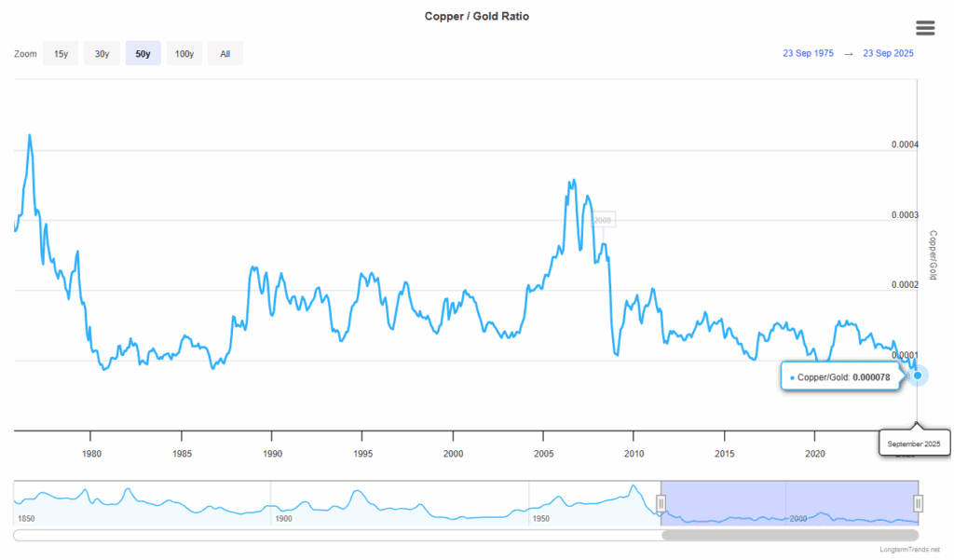This screenshot has height=560, width=954.
Task: Click the Copper / Gold Ratio chart title
Action: tap(477, 17)
